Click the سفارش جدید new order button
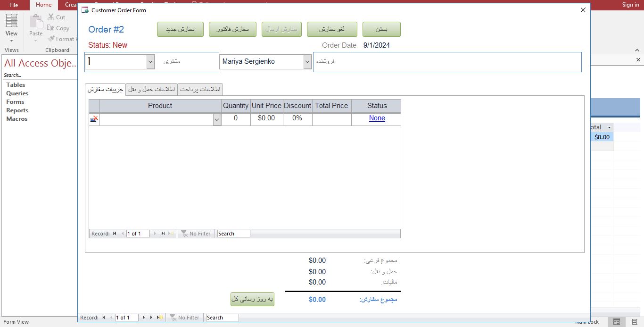 tap(180, 29)
